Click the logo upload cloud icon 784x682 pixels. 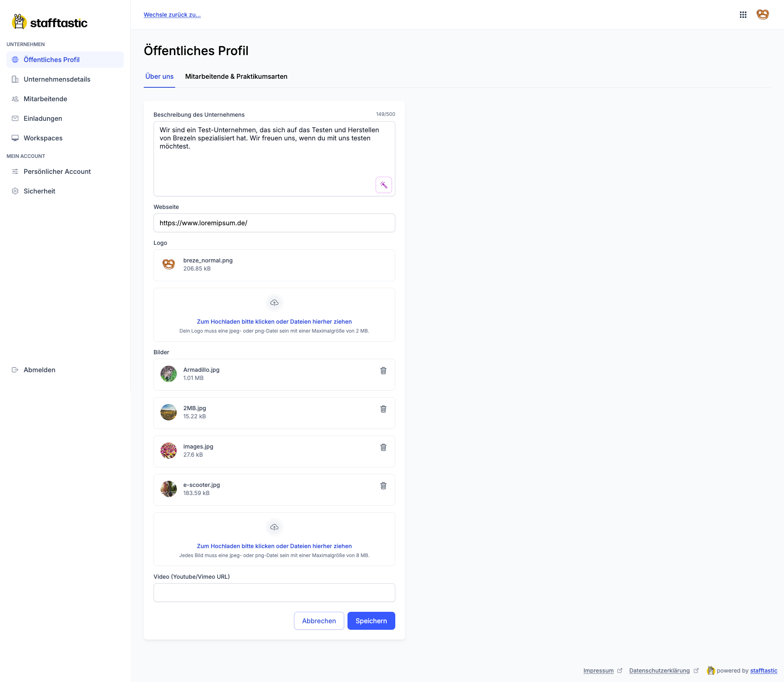click(x=274, y=303)
